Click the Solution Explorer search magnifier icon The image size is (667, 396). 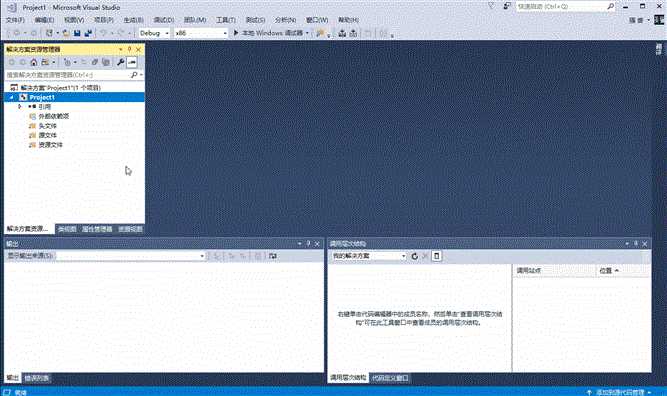(134, 75)
